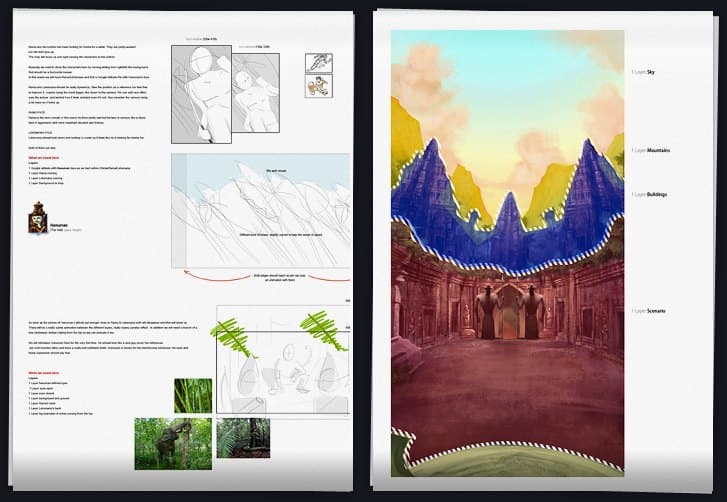This screenshot has height=502, width=727.
Task: Click the "1 Layer Sky" annotation
Action: 644,72
